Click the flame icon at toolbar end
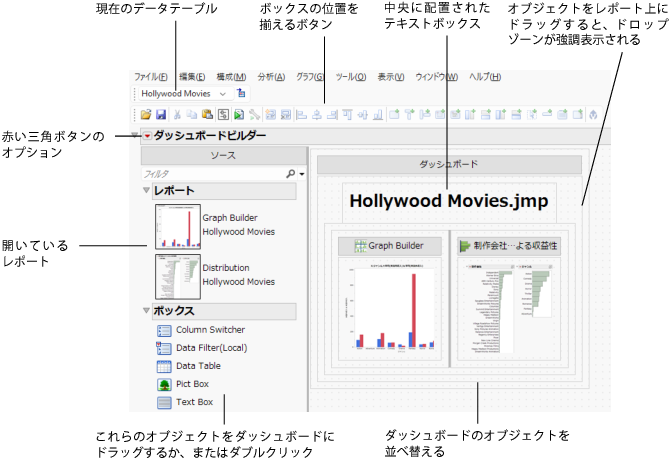Screen dimensions: 671x468 point(593,114)
